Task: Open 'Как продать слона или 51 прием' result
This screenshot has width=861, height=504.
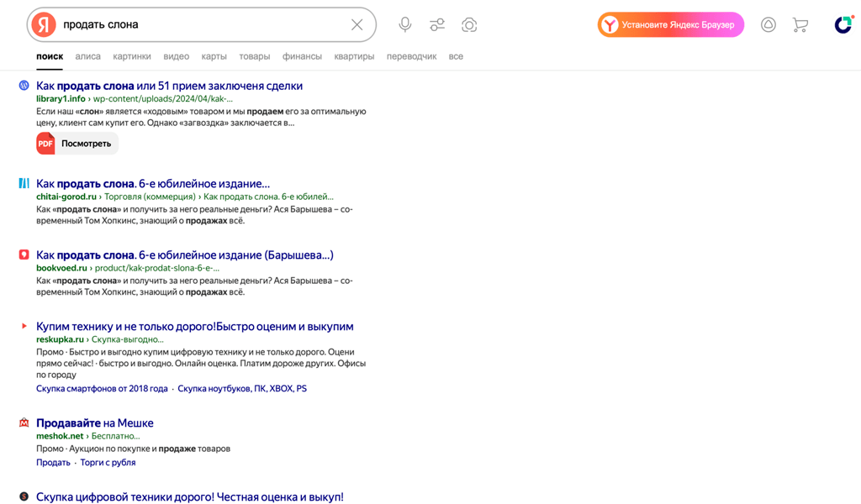Action: (x=169, y=86)
